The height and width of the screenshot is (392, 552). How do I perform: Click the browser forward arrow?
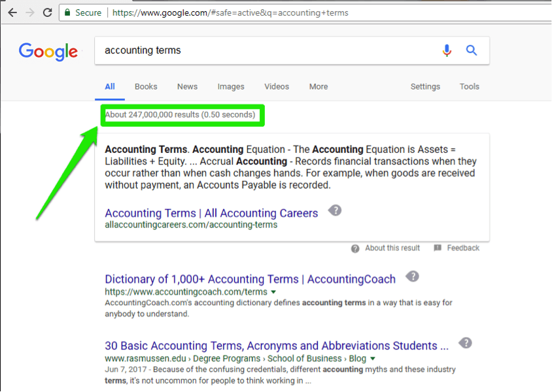pos(29,12)
